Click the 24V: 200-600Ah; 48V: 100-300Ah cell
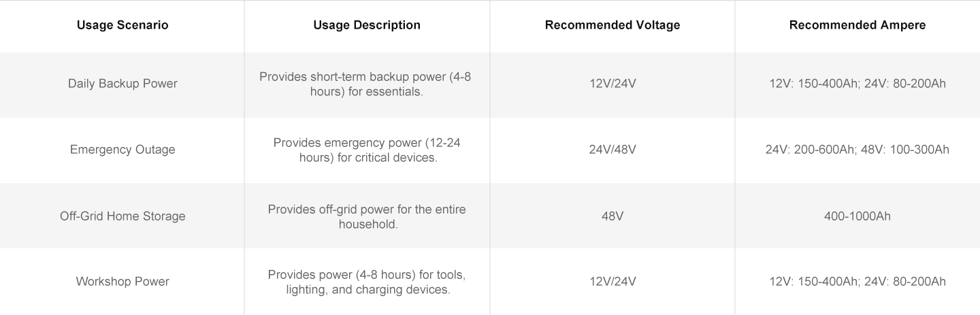Screen dimensions: 980x315 857,150
